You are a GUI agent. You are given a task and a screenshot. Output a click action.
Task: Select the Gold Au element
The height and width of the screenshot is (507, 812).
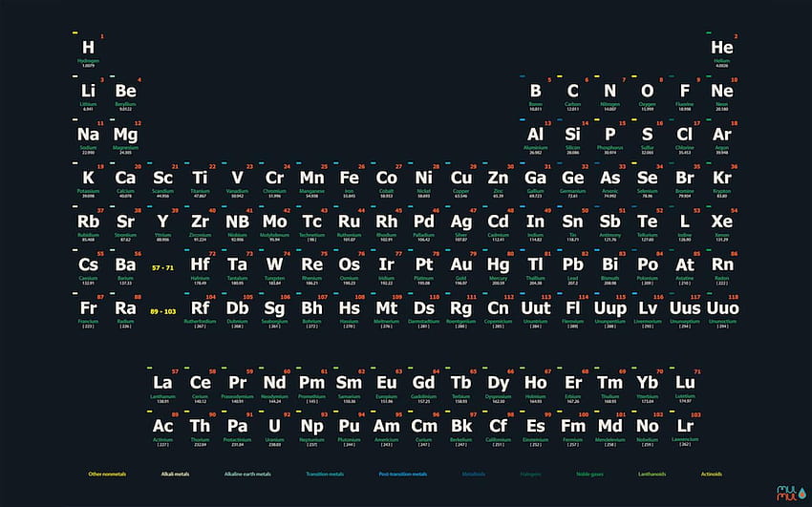pyautogui.click(x=461, y=267)
